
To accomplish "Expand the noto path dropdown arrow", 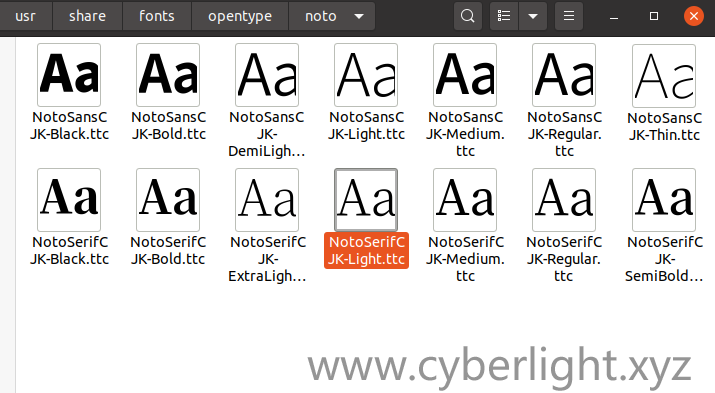I will point(359,16).
